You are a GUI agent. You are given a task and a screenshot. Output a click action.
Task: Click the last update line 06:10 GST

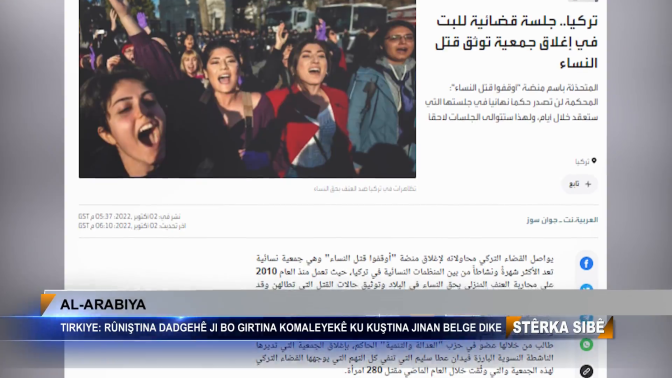(132, 226)
